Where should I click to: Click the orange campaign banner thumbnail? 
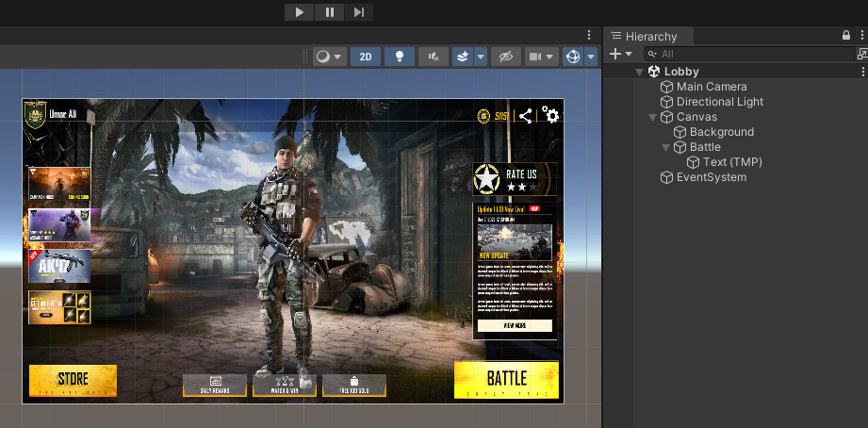point(59,184)
